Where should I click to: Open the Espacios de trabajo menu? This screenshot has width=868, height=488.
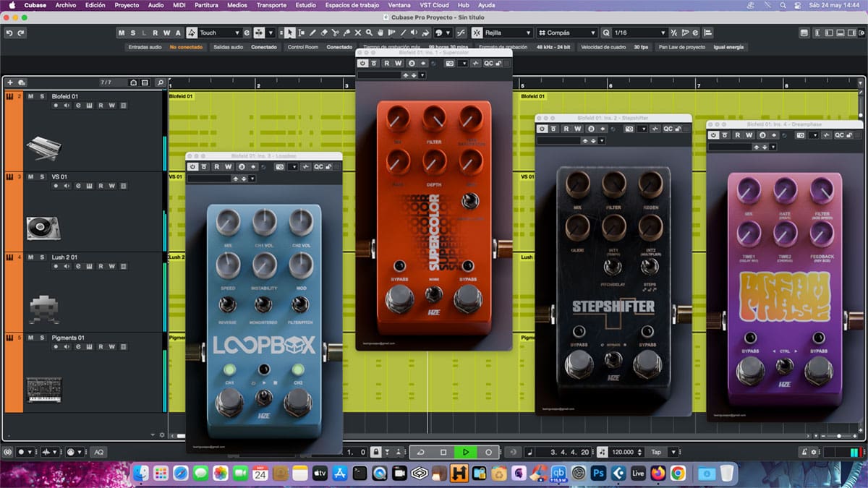(x=352, y=5)
